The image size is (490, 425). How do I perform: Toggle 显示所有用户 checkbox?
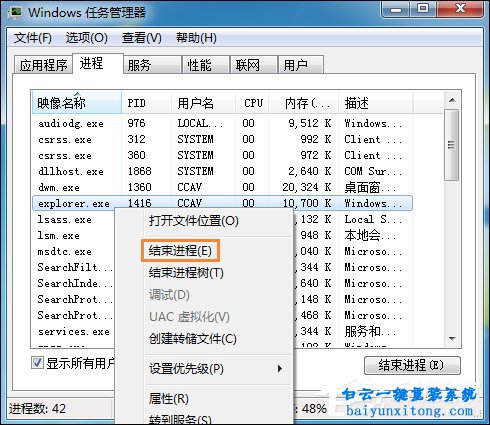pos(37,362)
